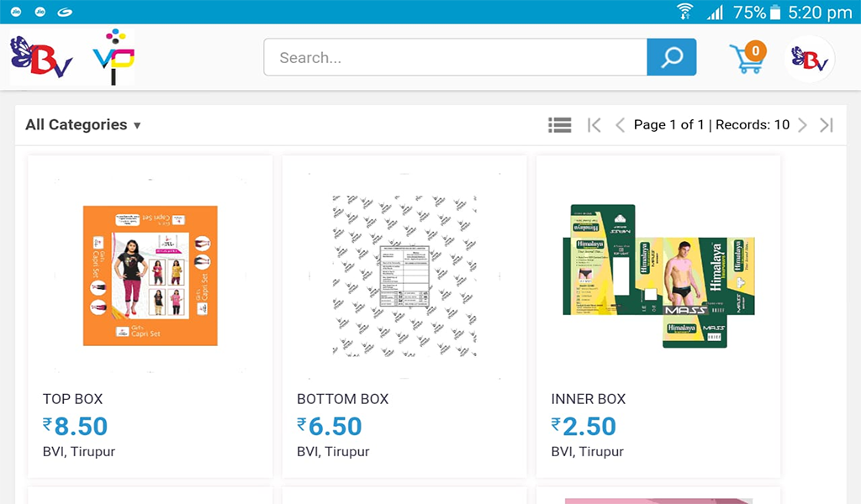Image resolution: width=861 pixels, height=504 pixels.
Task: Tap the signal strength status icon
Action: click(715, 12)
